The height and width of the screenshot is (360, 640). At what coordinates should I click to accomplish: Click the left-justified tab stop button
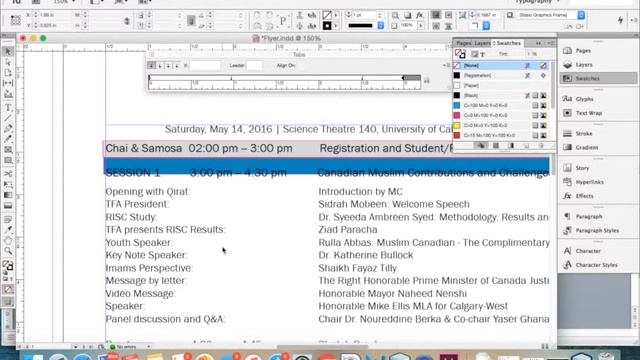[x=151, y=65]
